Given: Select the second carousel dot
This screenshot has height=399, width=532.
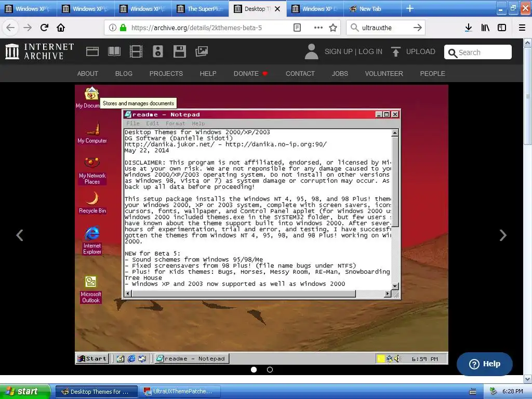Looking at the screenshot, I should click(270, 369).
